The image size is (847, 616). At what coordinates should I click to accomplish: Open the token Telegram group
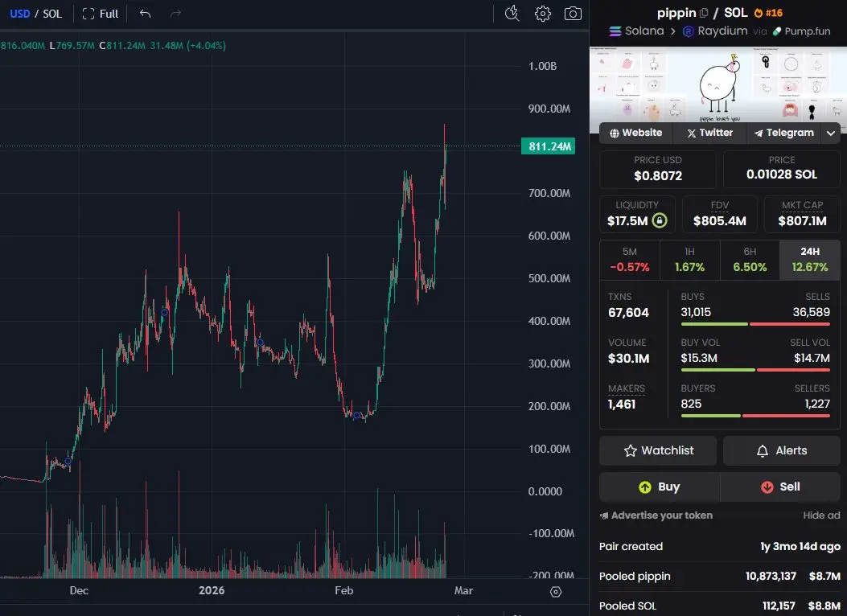(x=783, y=133)
